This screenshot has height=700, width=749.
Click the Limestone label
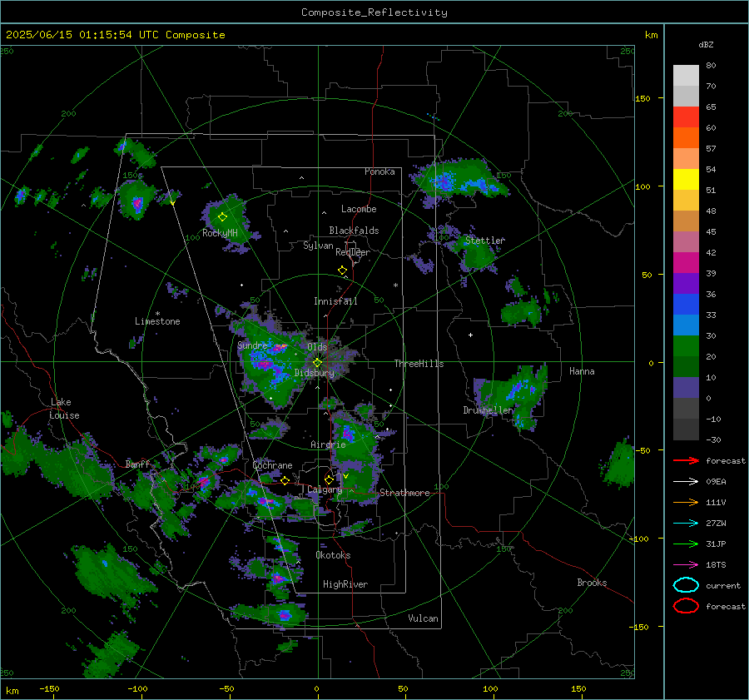click(157, 321)
